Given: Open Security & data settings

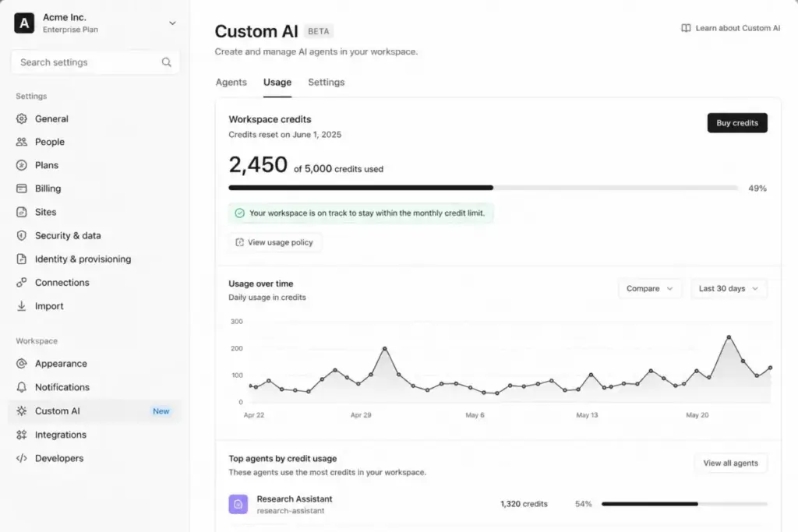Looking at the screenshot, I should pos(94,235).
